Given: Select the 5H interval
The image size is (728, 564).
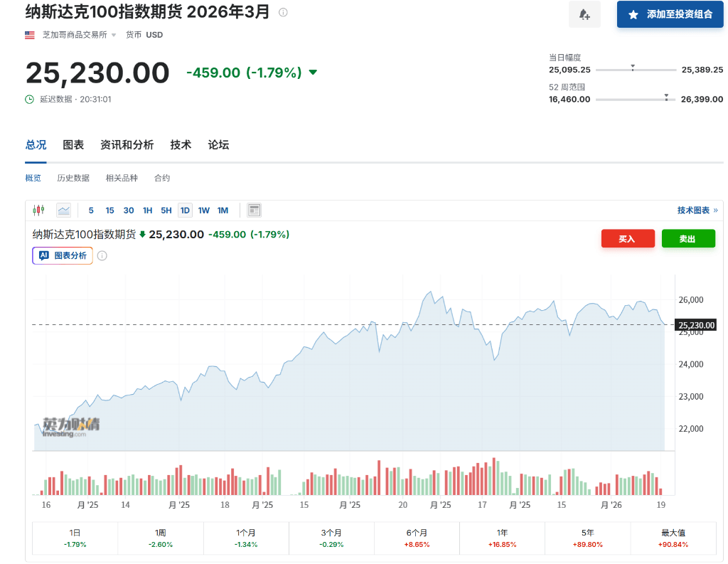Looking at the screenshot, I should click(166, 210).
